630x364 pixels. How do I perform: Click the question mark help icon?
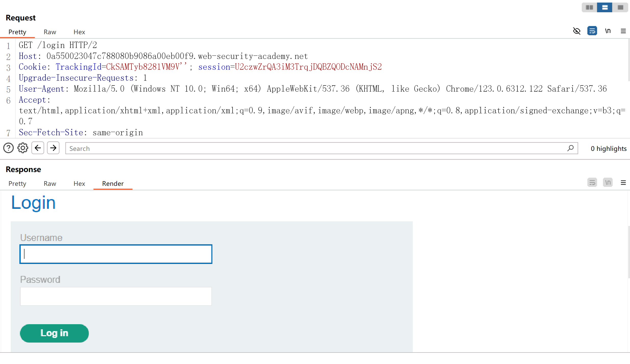pos(8,148)
